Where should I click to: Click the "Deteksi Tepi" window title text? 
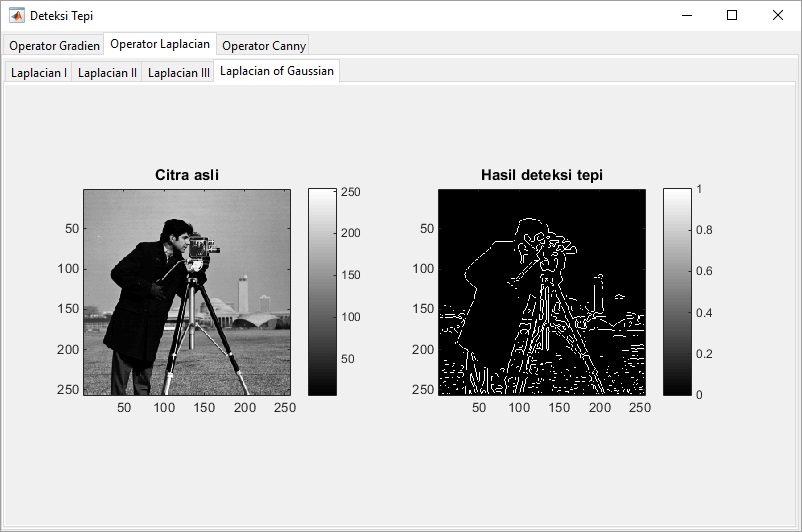[63, 15]
